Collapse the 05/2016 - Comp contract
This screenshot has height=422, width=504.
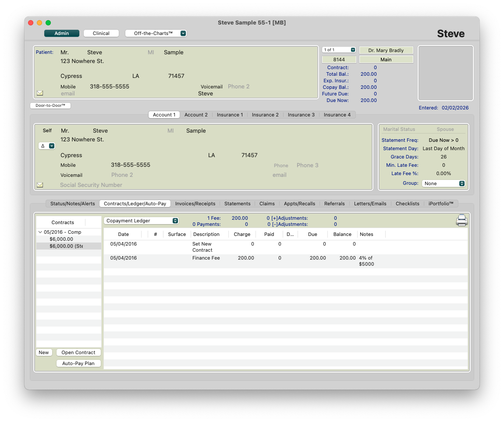point(40,232)
